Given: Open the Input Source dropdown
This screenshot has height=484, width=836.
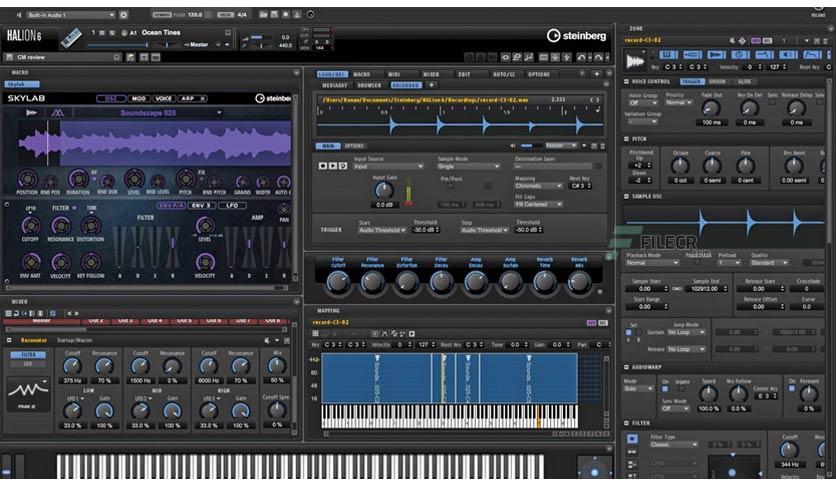Looking at the screenshot, I should click(388, 166).
